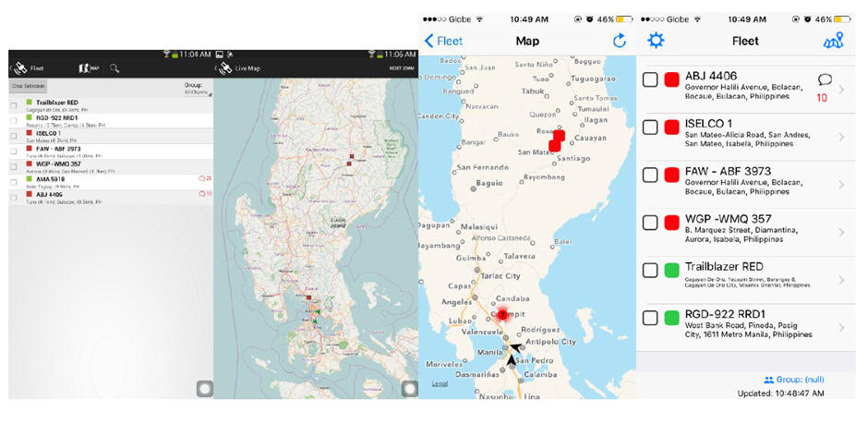Select Trailblazer RED row text on Android list
The width and height of the screenshot is (868, 424).
(57, 103)
